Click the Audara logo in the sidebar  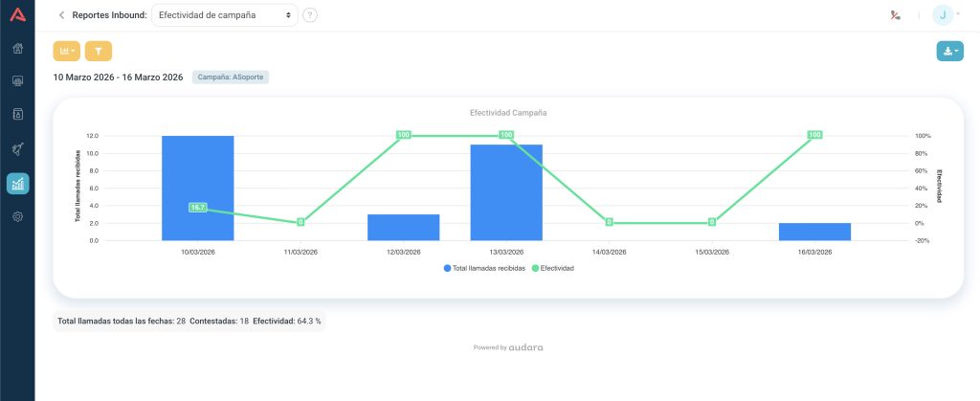[x=17, y=14]
